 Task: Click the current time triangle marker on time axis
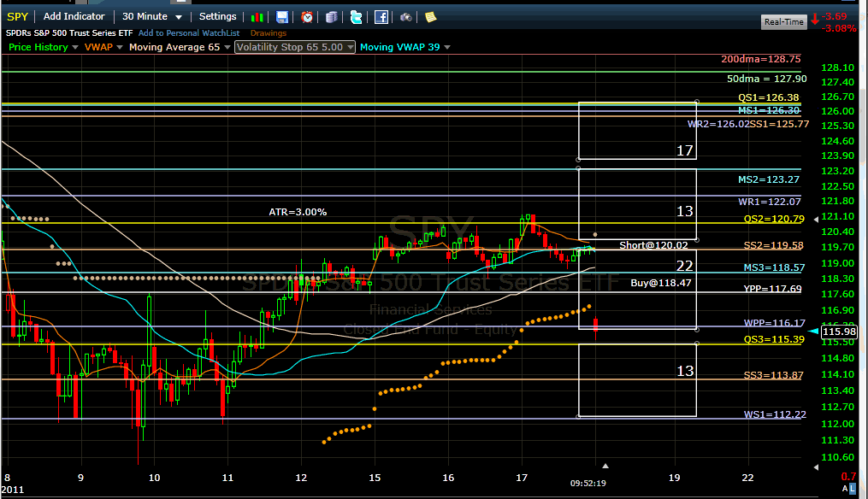[605, 467]
